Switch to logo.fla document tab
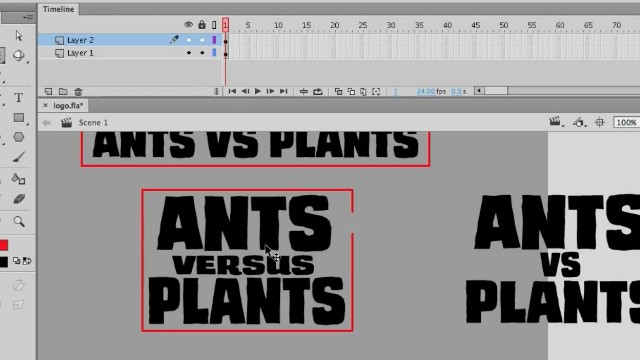This screenshot has height=360, width=640. (68, 106)
